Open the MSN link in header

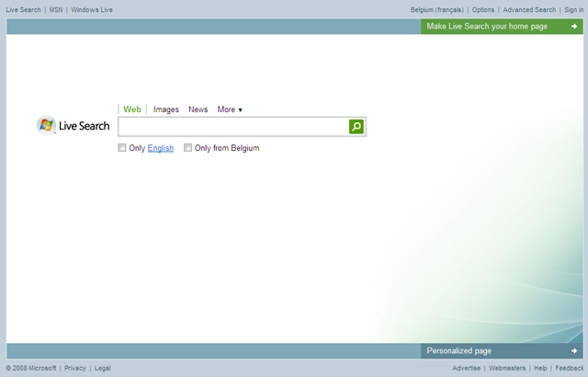click(x=56, y=9)
